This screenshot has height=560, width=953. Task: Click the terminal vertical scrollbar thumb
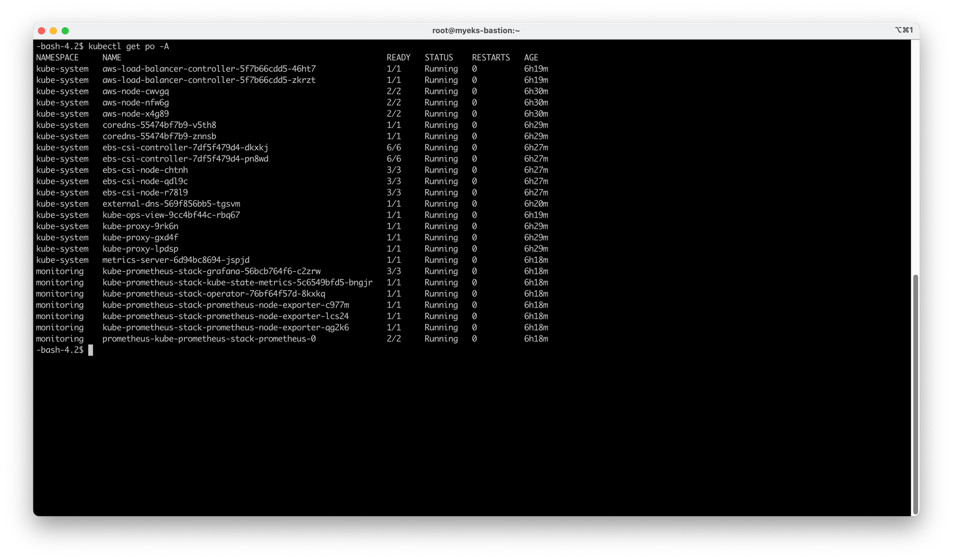click(915, 394)
